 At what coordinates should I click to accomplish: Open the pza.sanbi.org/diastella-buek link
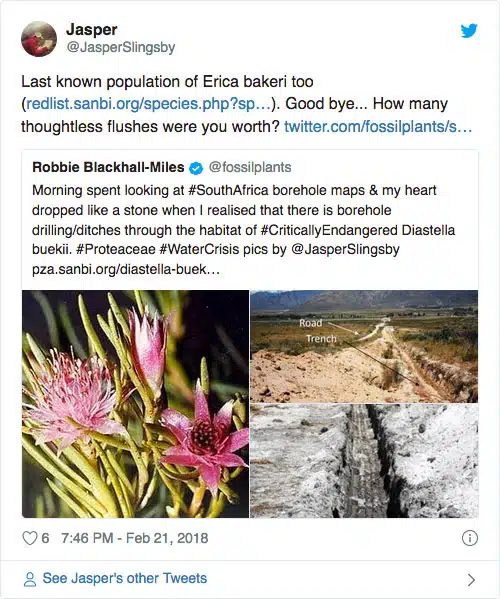[126, 269]
